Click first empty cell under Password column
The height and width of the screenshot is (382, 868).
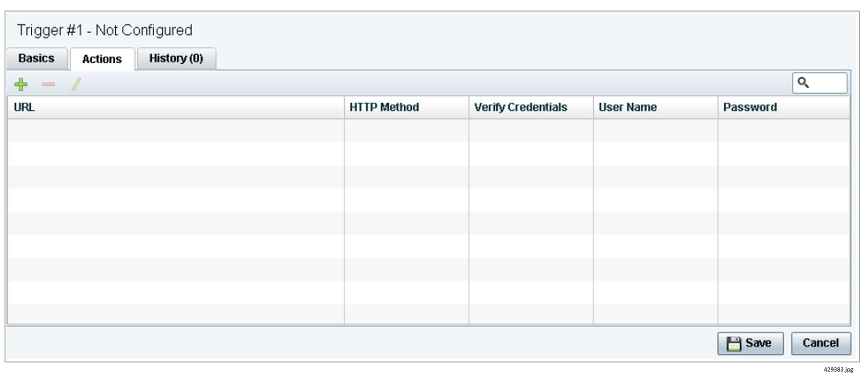[x=783, y=131]
